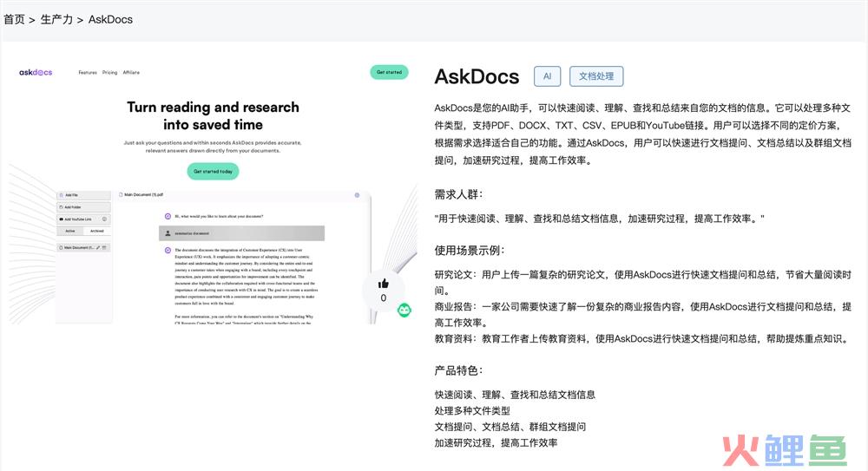Click the AI tag badge

pos(547,76)
